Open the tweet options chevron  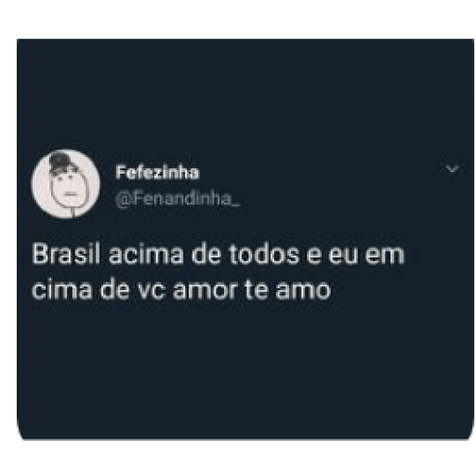[452, 169]
